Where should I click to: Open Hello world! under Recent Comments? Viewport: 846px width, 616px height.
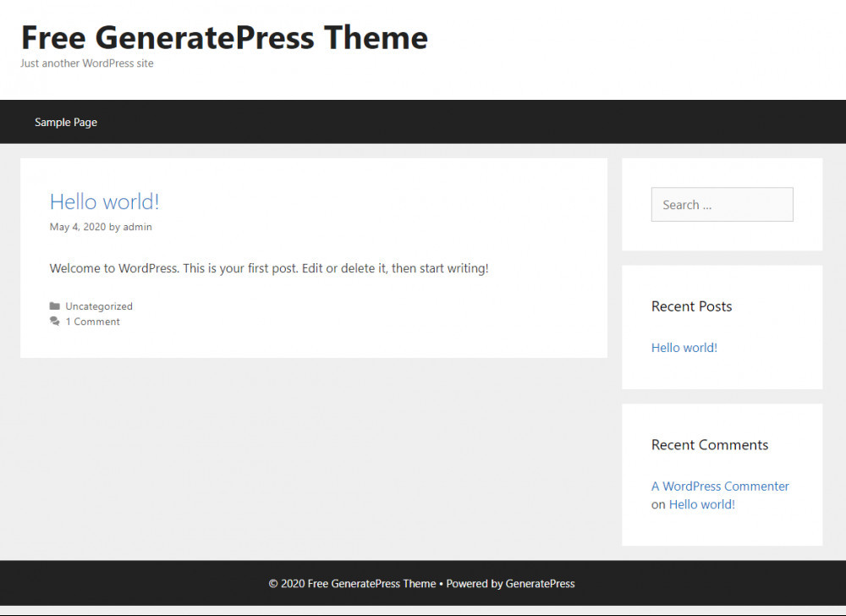pyautogui.click(x=701, y=505)
